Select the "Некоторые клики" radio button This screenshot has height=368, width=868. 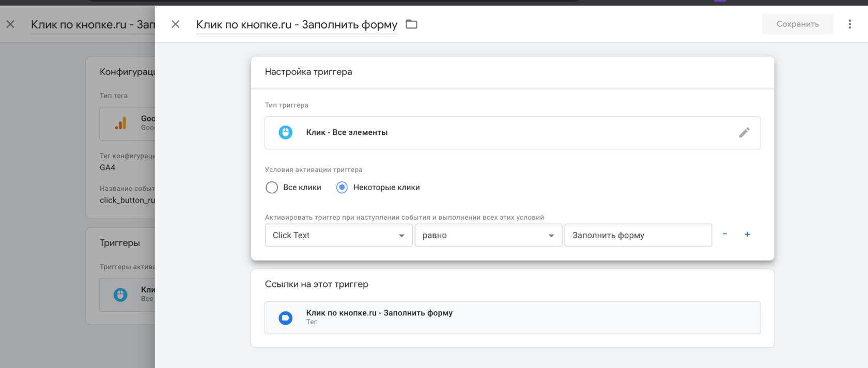click(x=342, y=188)
